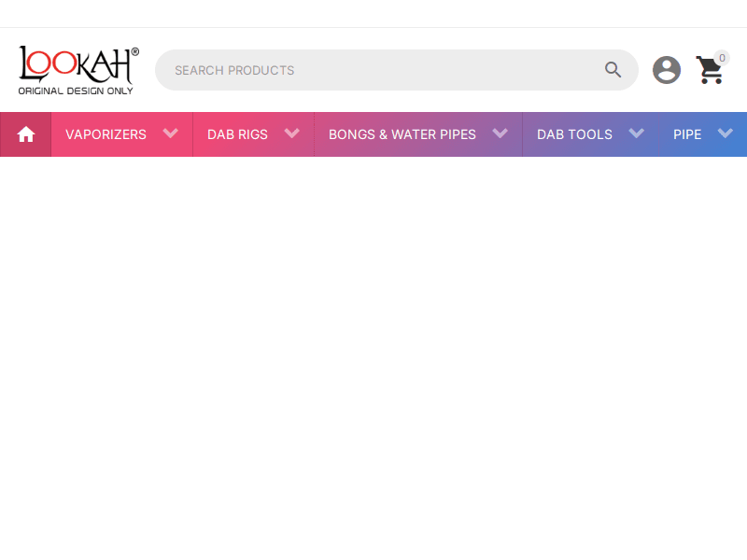
Task: Open the shopping cart icon
Action: click(x=710, y=71)
